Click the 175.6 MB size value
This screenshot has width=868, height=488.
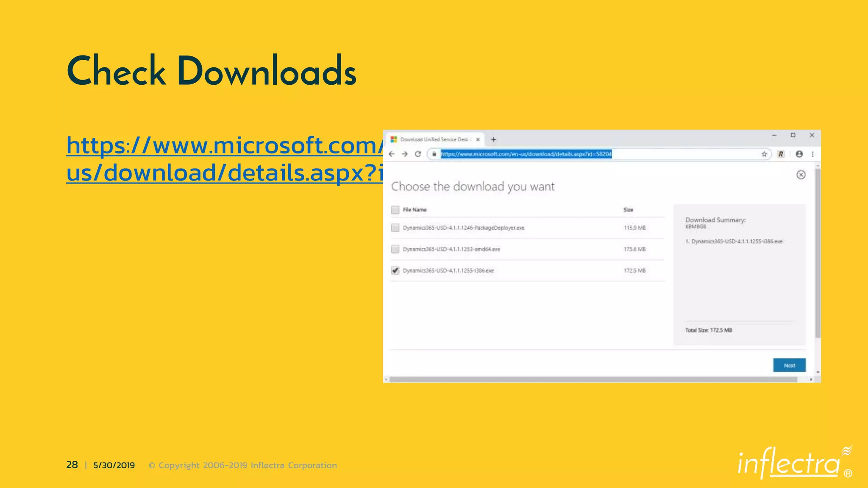coord(634,249)
